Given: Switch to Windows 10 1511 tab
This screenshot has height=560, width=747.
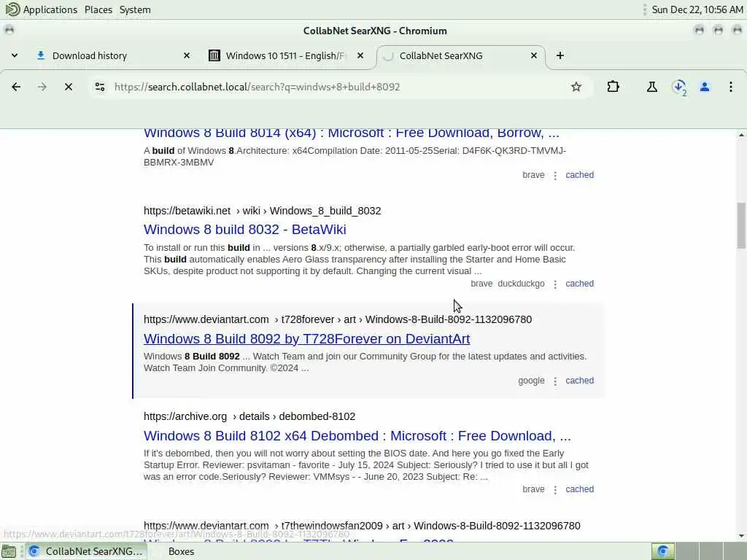Looking at the screenshot, I should point(285,55).
